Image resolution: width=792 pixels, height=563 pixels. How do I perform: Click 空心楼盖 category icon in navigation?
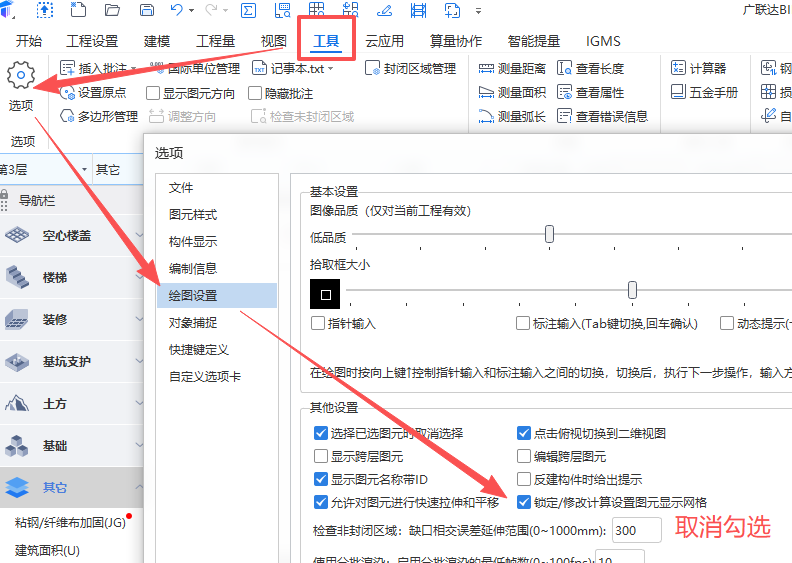17,235
